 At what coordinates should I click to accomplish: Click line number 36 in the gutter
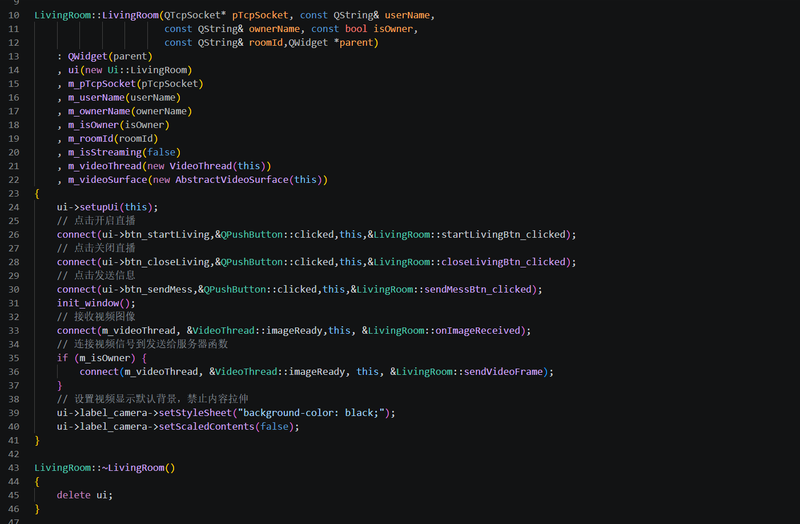pos(14,371)
